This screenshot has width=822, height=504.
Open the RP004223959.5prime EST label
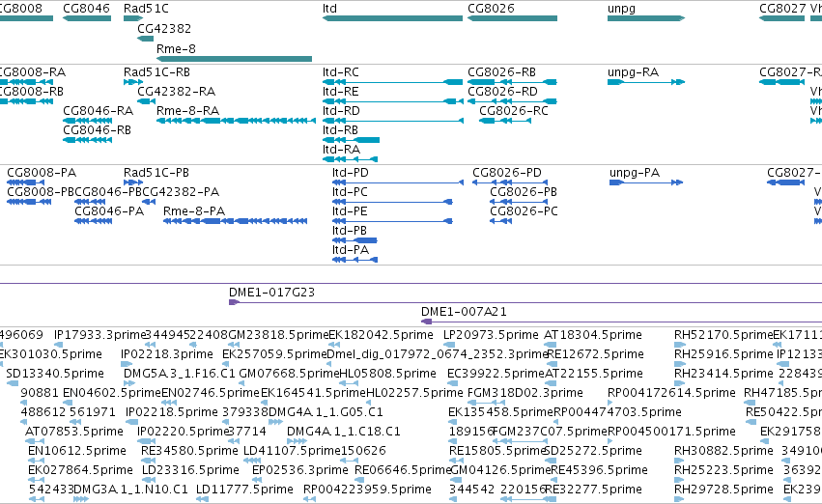point(367,490)
